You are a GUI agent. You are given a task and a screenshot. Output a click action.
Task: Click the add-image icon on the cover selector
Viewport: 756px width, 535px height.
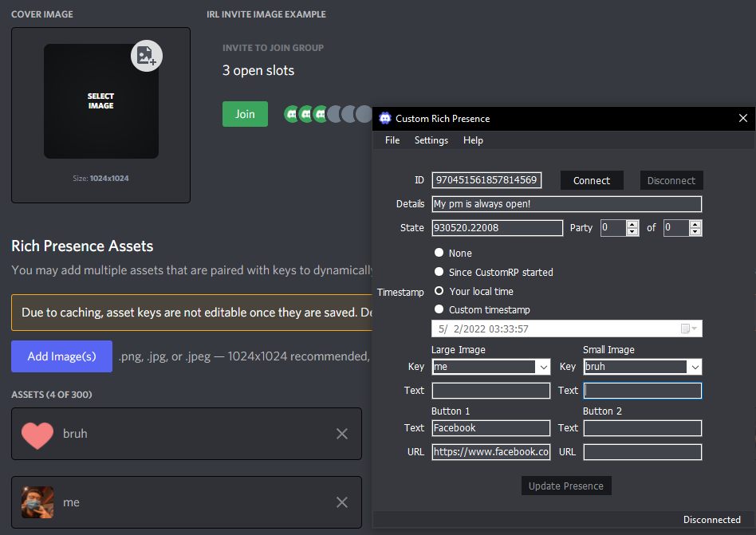146,55
